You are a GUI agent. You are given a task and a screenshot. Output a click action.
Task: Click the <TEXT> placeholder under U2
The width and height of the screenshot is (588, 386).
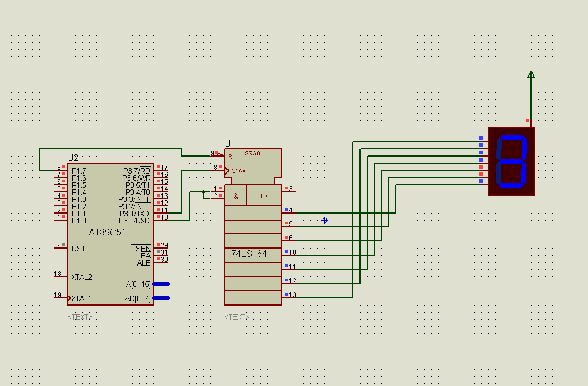[x=80, y=317]
